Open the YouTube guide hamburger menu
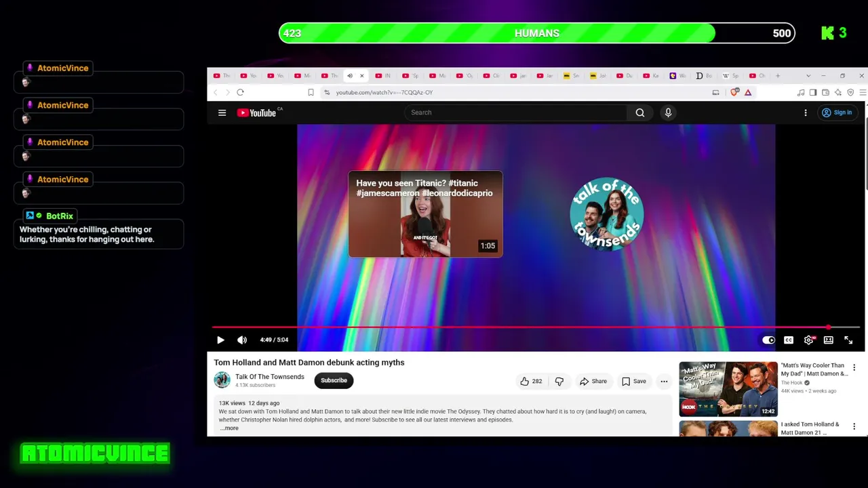Image resolution: width=868 pixels, height=488 pixels. [x=222, y=113]
